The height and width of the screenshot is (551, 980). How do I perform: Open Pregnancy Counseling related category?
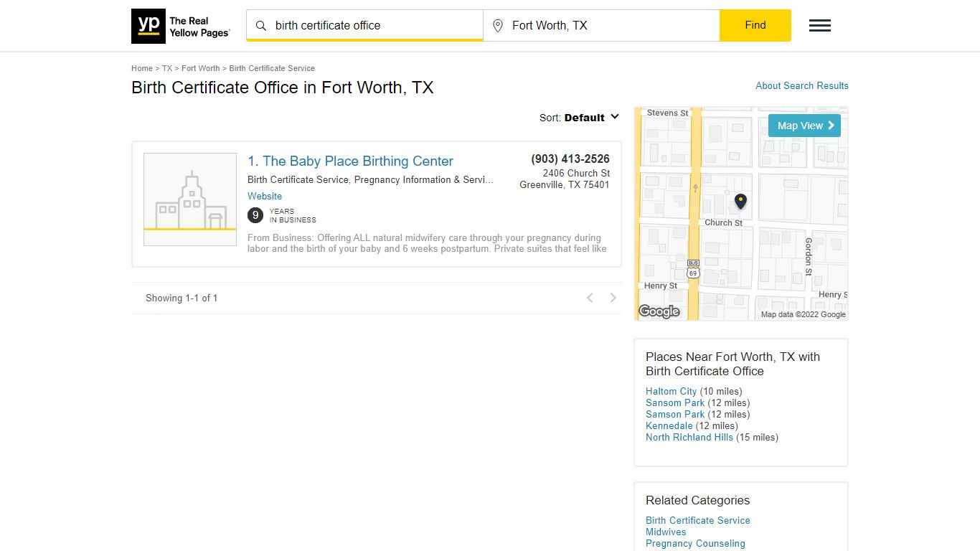pos(695,543)
